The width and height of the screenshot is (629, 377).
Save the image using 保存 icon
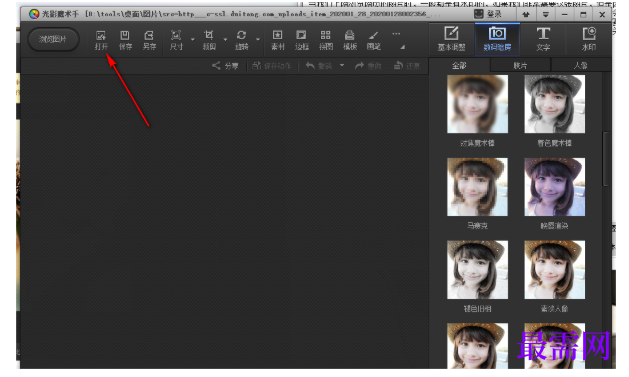[125, 40]
